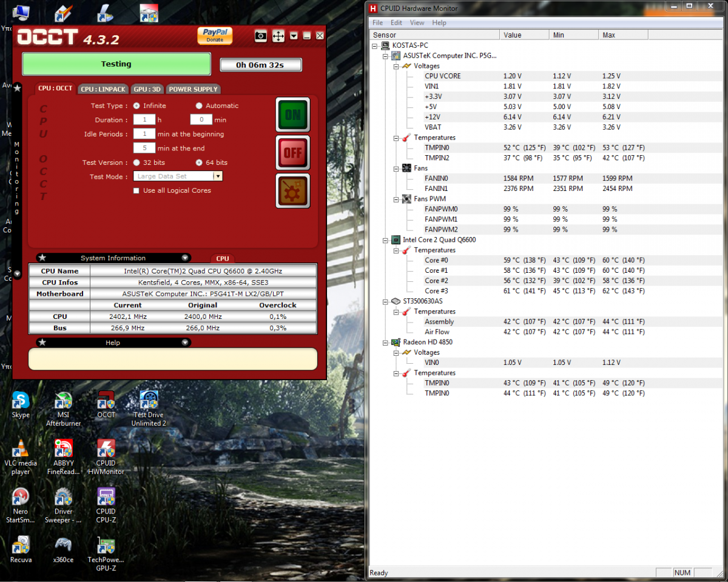Collapse the System Information section arrow
This screenshot has width=728, height=582.
[185, 258]
